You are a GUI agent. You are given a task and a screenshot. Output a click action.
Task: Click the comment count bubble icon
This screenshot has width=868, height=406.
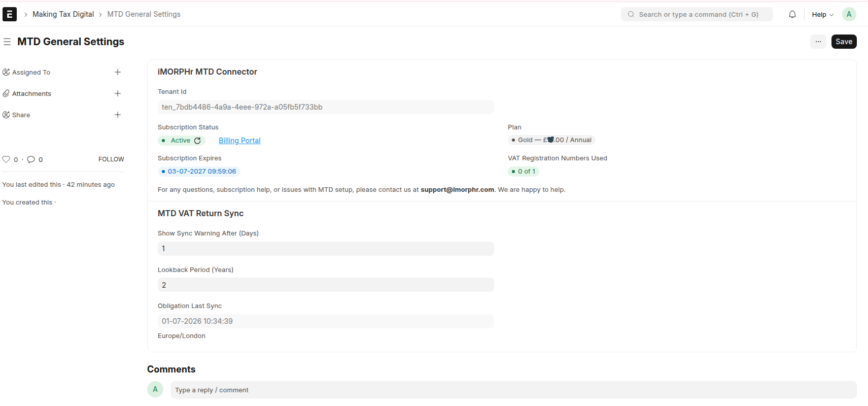(31, 159)
